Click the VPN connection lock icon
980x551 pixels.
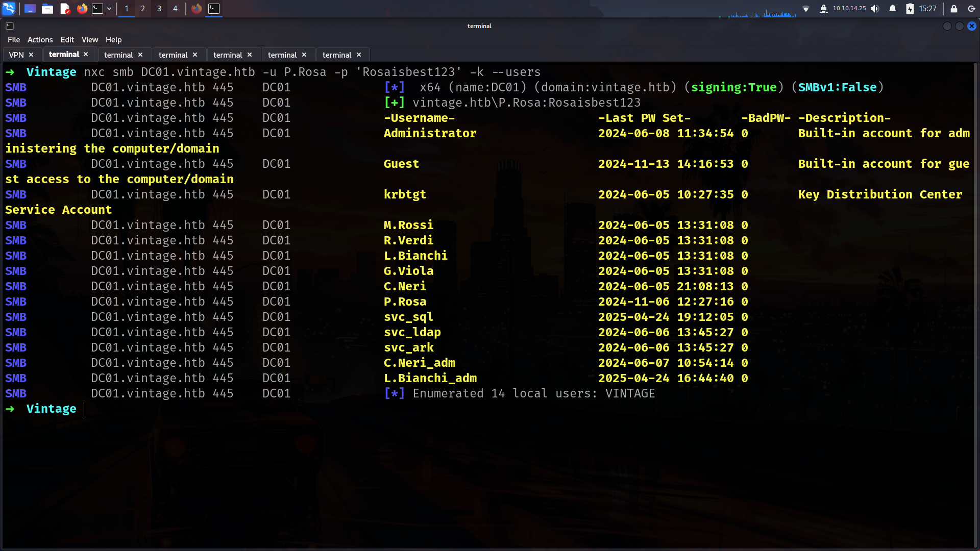823,9
